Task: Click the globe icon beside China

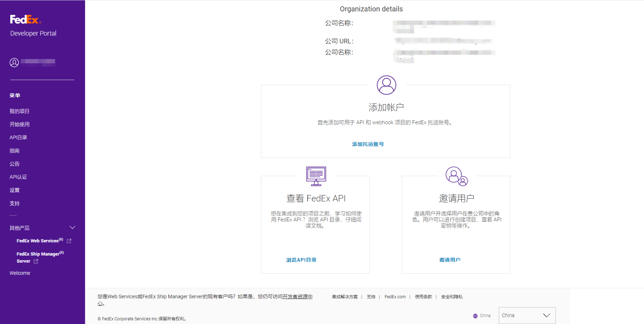Action: coord(475,316)
